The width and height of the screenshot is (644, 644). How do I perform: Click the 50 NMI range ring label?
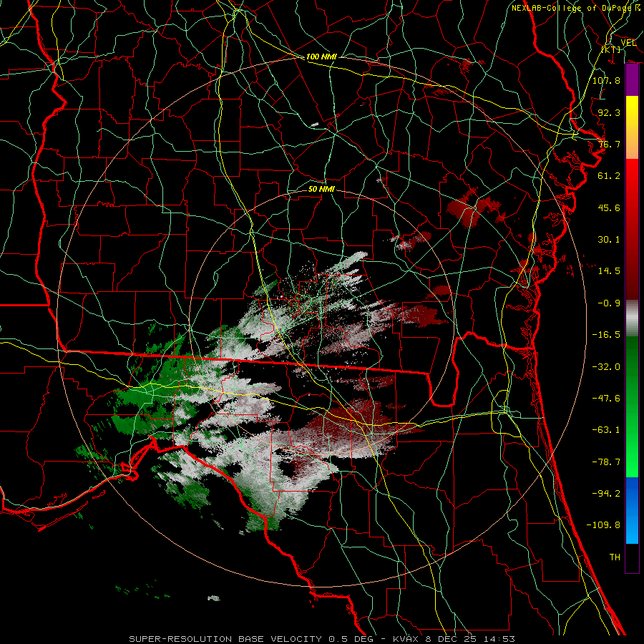[321, 189]
